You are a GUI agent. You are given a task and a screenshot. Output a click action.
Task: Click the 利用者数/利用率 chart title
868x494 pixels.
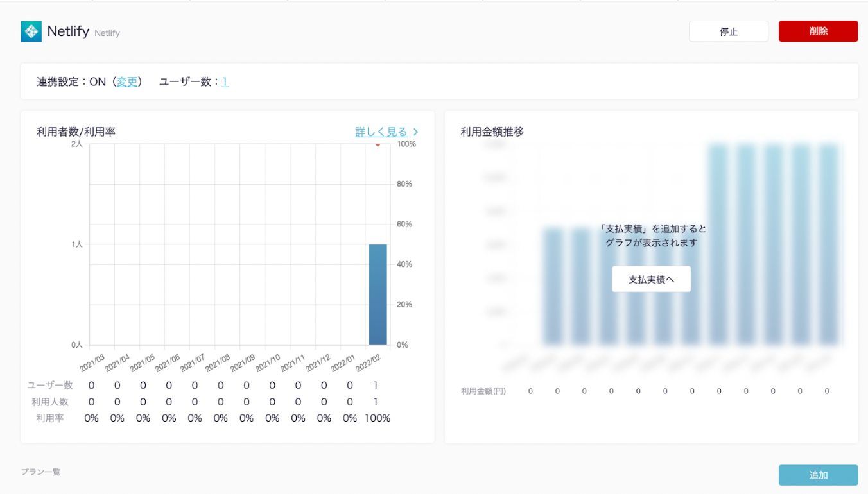[x=76, y=132]
